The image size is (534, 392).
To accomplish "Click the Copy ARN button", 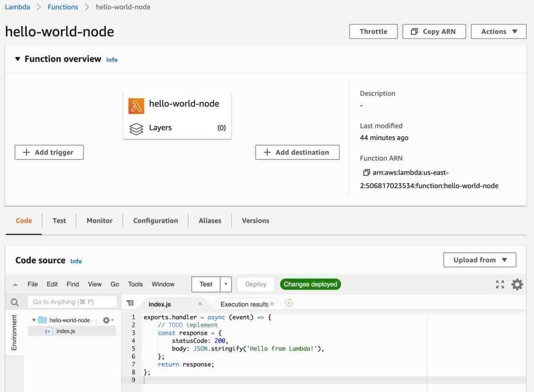I will pyautogui.click(x=434, y=31).
